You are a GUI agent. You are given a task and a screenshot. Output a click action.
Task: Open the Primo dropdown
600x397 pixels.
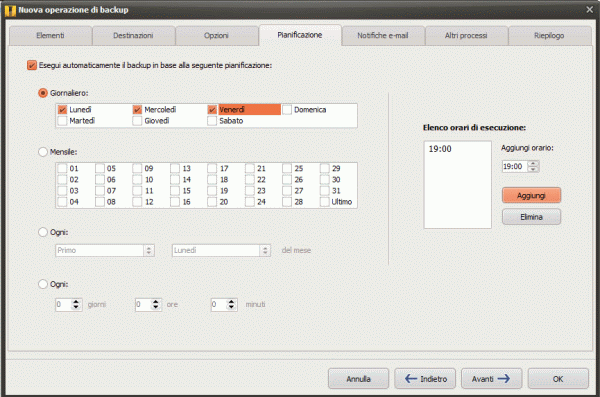(105, 250)
